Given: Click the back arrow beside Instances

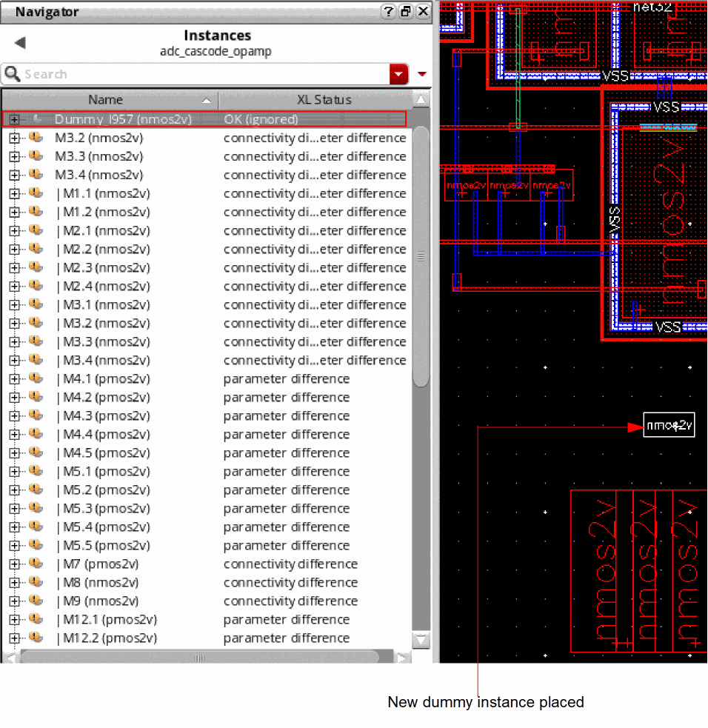Looking at the screenshot, I should pos(20,43).
